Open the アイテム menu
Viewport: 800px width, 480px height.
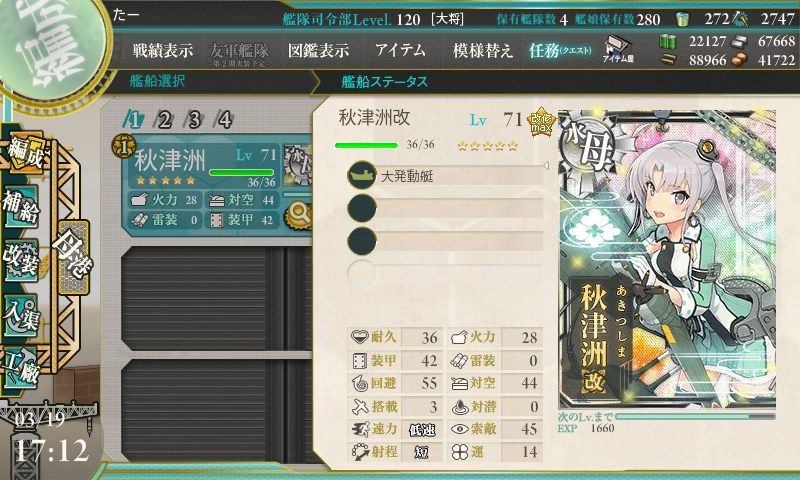[401, 50]
